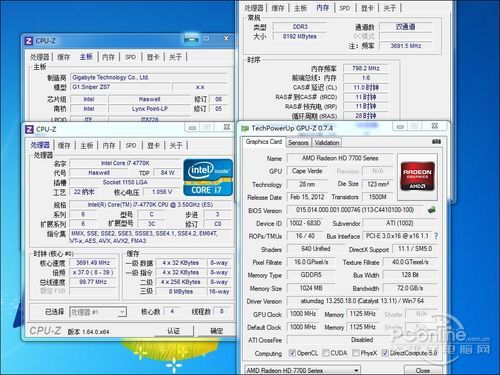The width and height of the screenshot is (500, 375).
Task: Switch to the Validation tab in GPU-Z
Action: click(327, 143)
